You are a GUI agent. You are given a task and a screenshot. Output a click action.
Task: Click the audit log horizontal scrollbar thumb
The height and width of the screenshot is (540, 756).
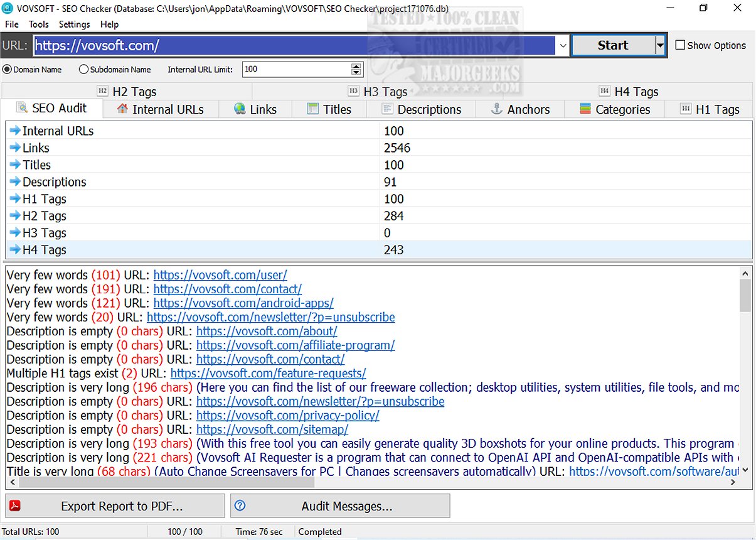coord(166,482)
